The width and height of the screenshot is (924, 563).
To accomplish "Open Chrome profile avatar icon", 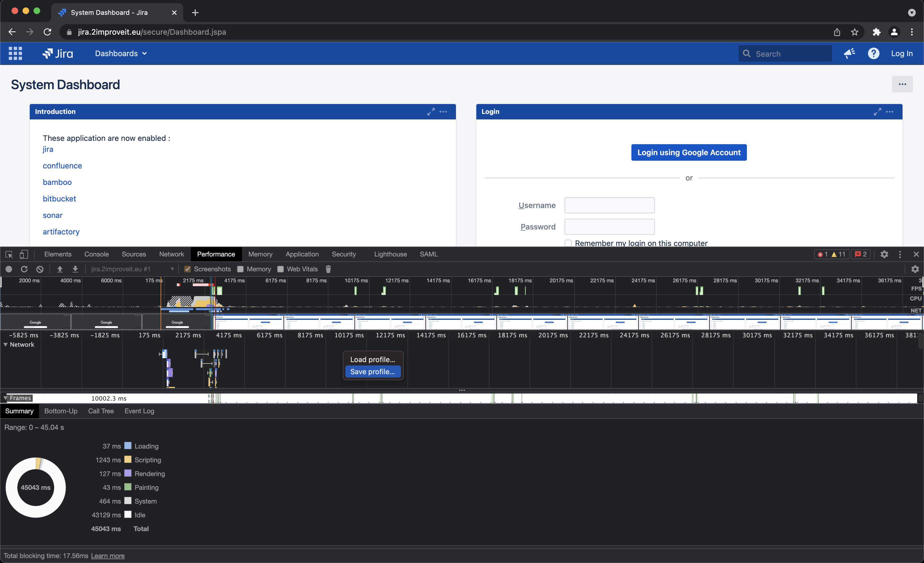I will (x=894, y=32).
